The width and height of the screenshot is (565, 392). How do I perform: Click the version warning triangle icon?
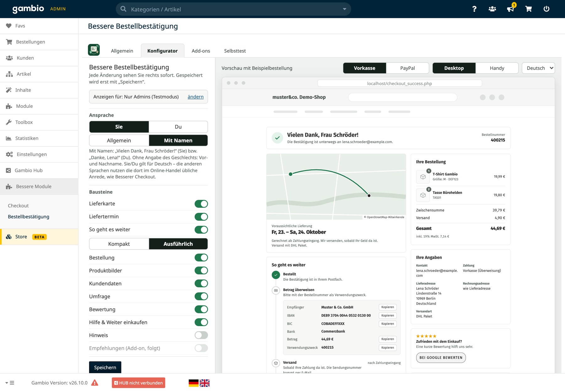click(94, 383)
